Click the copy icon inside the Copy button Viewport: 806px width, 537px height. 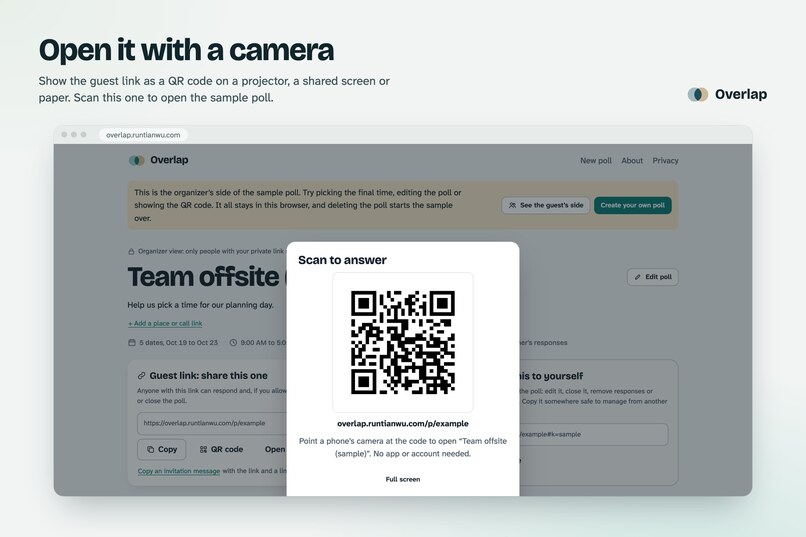pyautogui.click(x=151, y=449)
